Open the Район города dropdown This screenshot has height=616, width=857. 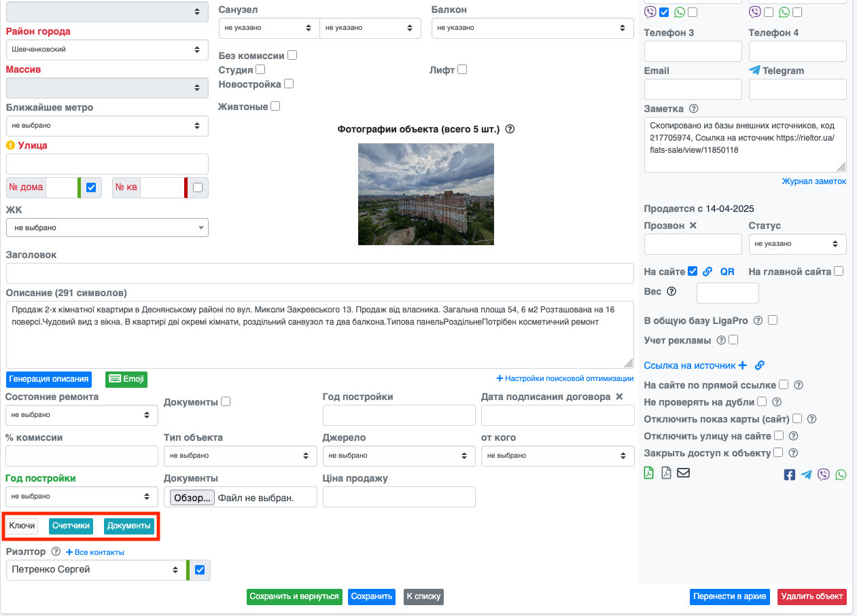pos(107,50)
